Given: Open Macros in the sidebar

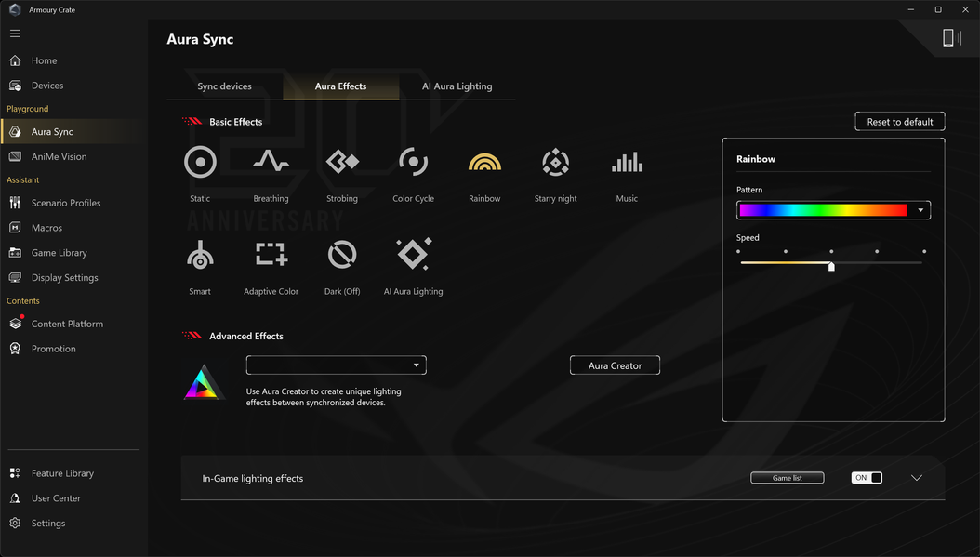Looking at the screenshot, I should pyautogui.click(x=46, y=228).
